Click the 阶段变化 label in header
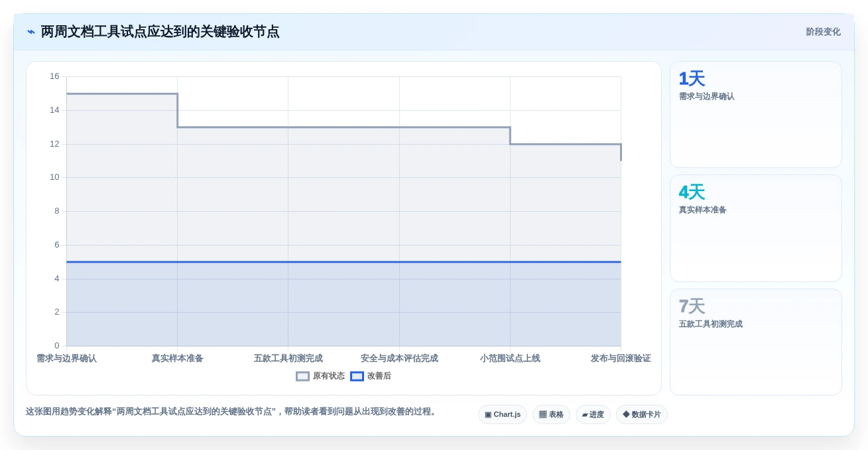The image size is (868, 450). 823,32
